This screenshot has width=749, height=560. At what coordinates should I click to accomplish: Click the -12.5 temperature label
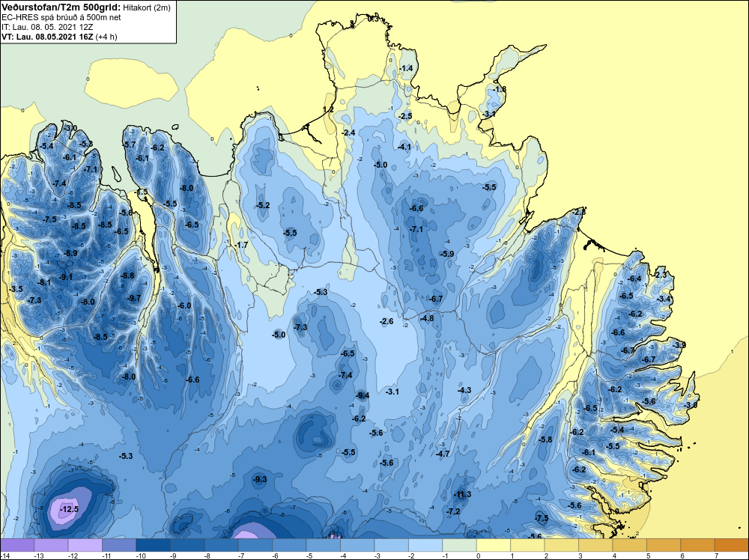click(x=69, y=509)
